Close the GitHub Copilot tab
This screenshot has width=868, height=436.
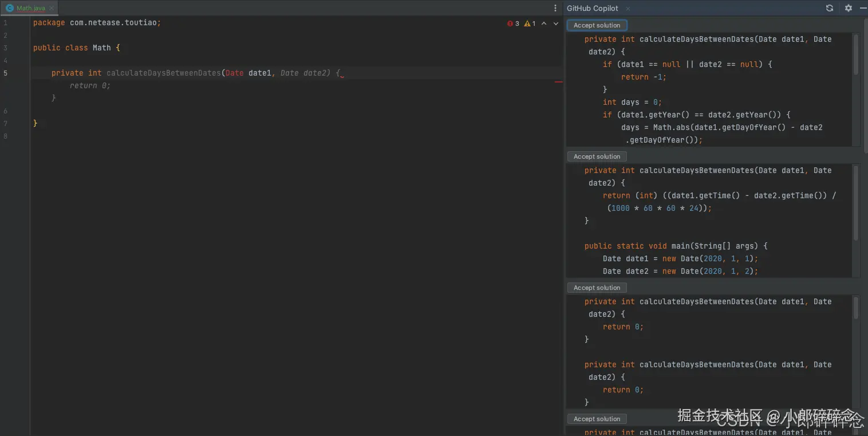click(x=628, y=8)
